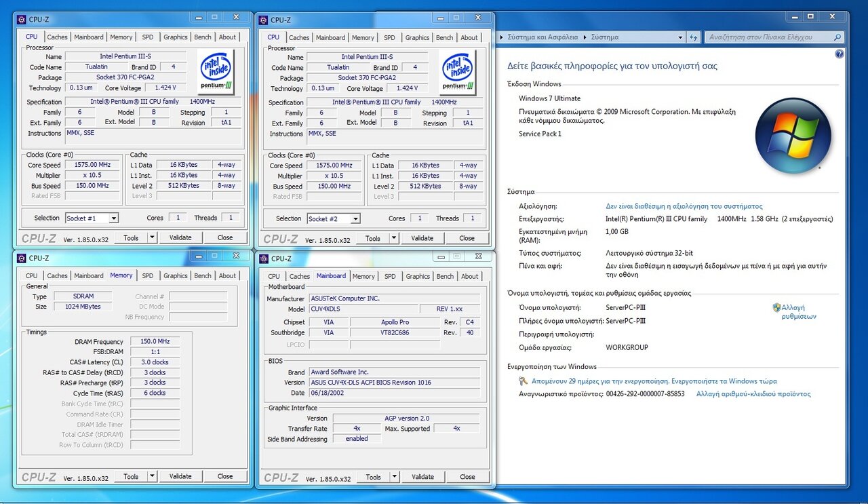Click the Close button in the Socket #2 window

[467, 238]
